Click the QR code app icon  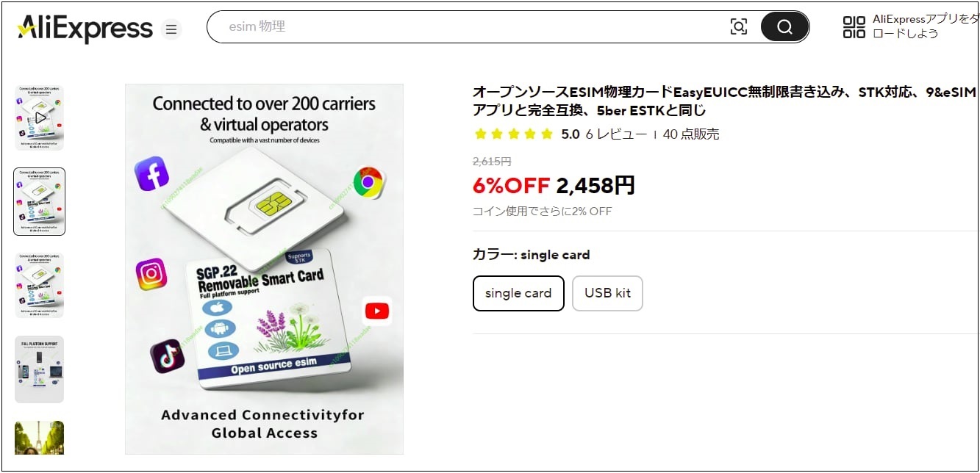pos(854,27)
